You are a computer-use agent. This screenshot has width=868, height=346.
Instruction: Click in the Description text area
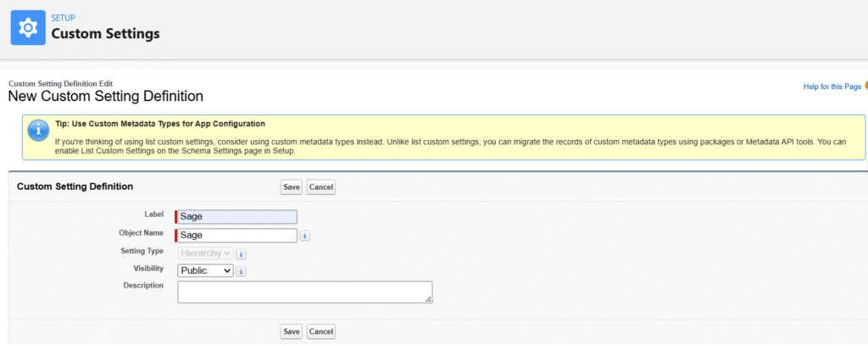304,292
